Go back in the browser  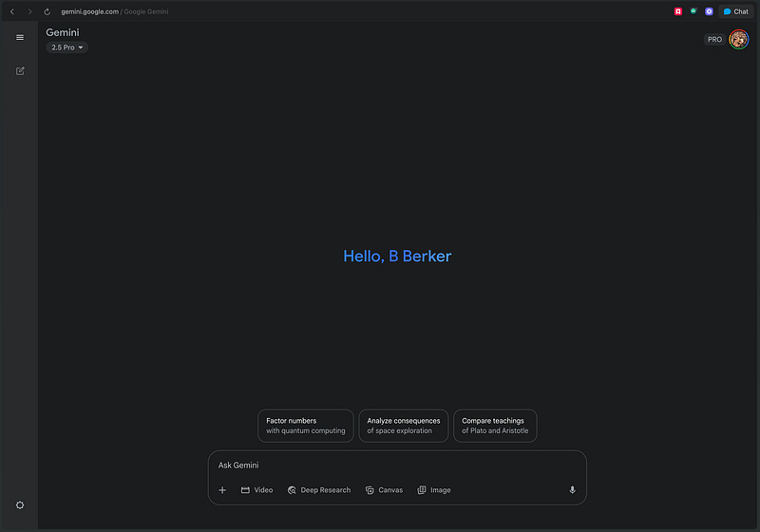[12, 11]
